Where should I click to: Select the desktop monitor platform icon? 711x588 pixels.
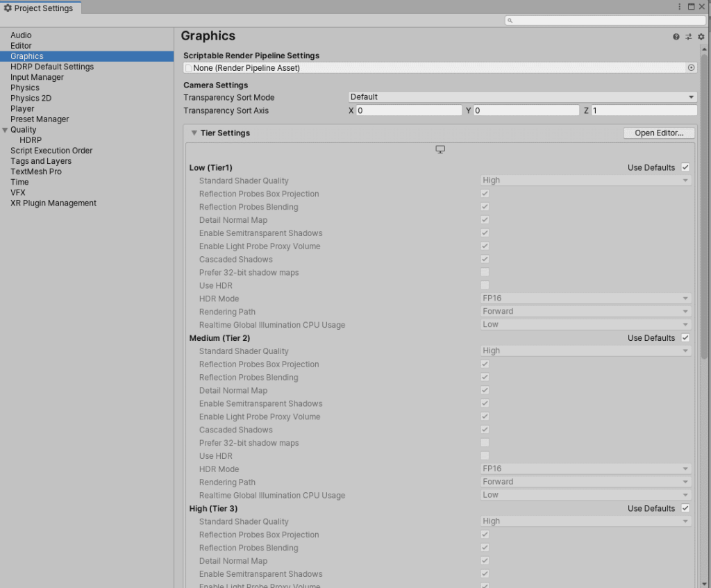(440, 150)
